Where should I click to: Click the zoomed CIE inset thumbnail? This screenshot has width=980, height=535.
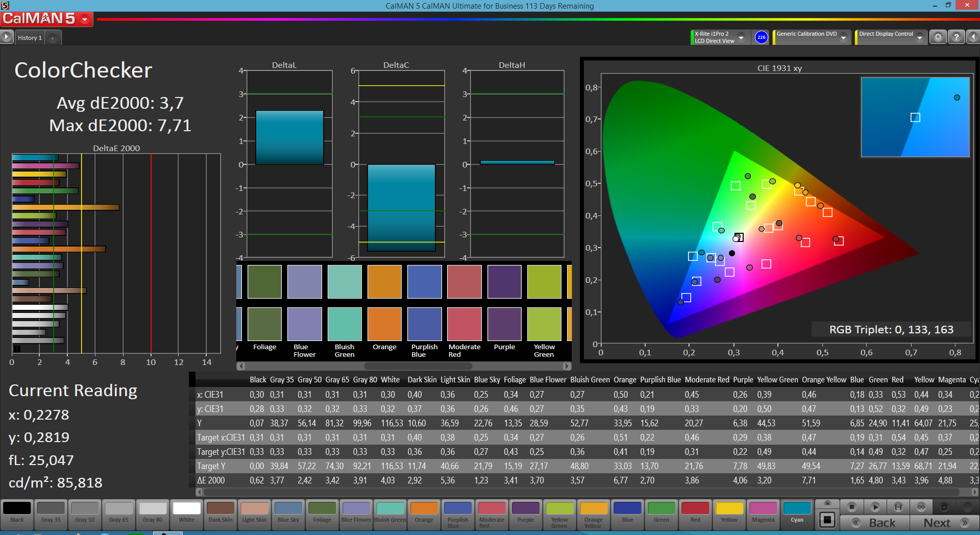[915, 117]
